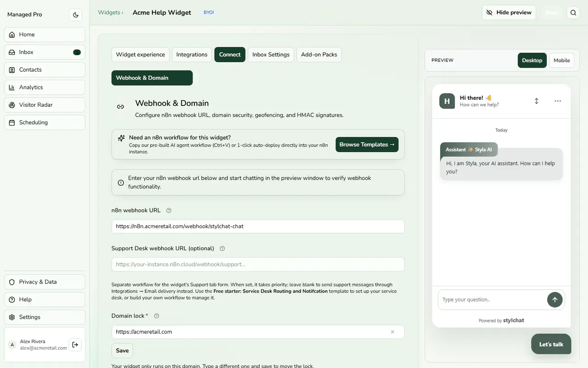Go to Home in sidebar

click(x=45, y=34)
